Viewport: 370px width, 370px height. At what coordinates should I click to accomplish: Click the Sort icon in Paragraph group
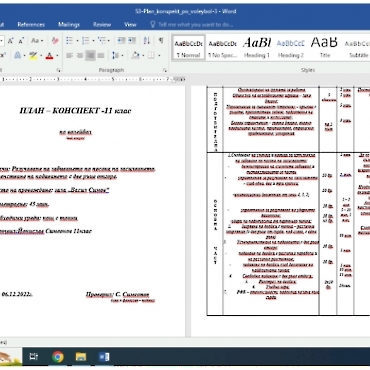147,41
